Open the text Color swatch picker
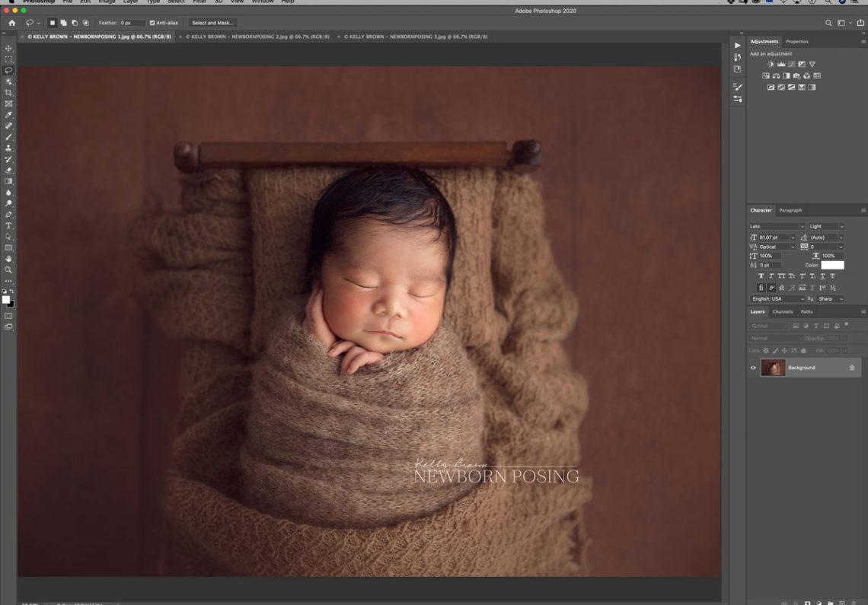868x605 pixels. [831, 264]
